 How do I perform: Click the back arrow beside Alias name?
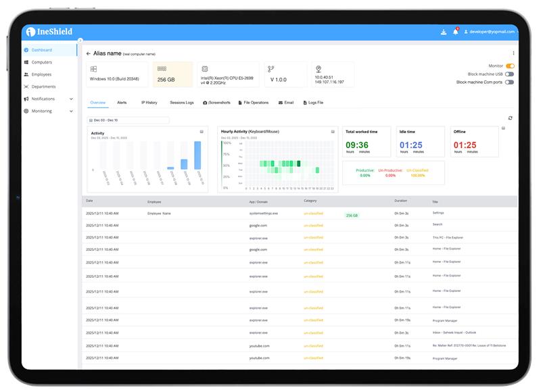88,53
